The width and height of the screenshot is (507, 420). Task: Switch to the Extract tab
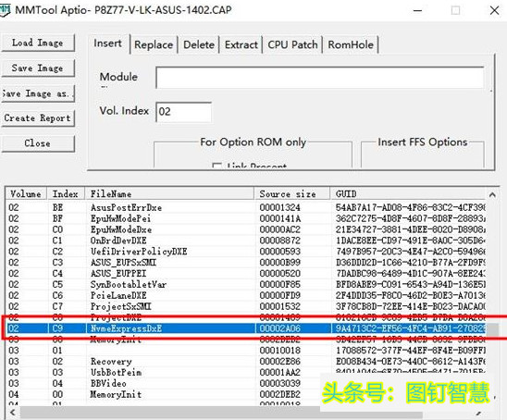coord(241,44)
